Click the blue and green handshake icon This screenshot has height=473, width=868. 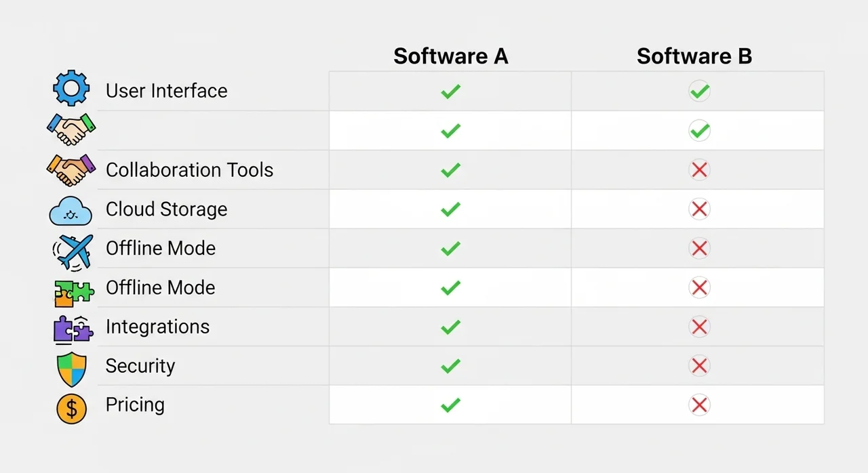(71, 129)
